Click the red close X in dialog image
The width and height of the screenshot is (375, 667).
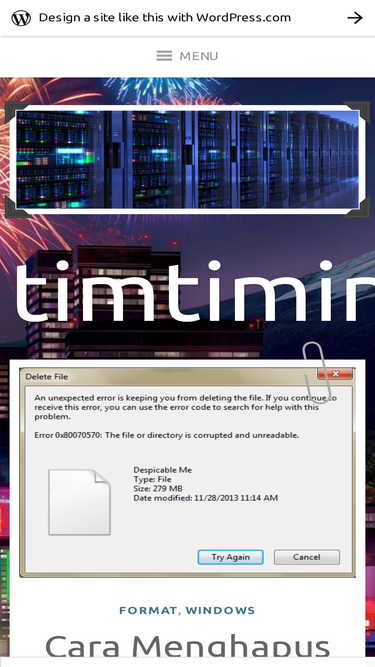pyautogui.click(x=335, y=373)
